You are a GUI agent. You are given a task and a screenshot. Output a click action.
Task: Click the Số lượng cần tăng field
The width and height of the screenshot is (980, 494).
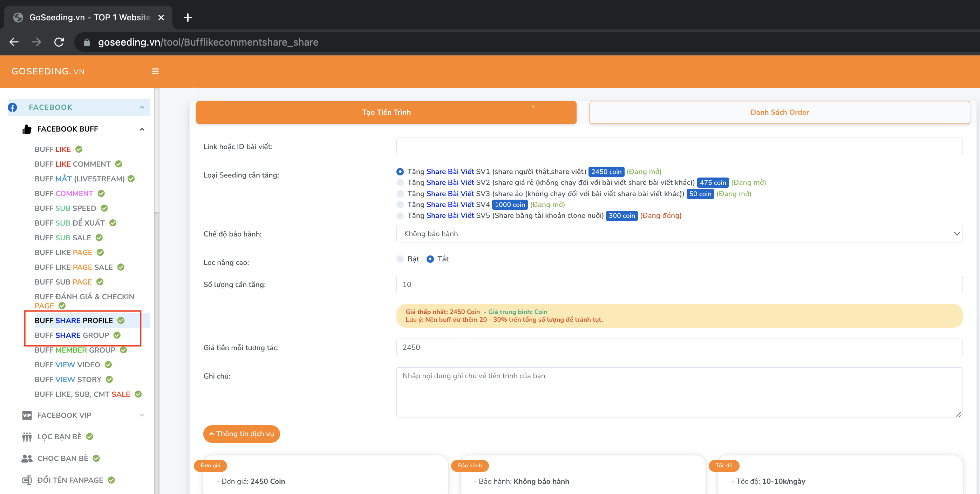pyautogui.click(x=679, y=285)
